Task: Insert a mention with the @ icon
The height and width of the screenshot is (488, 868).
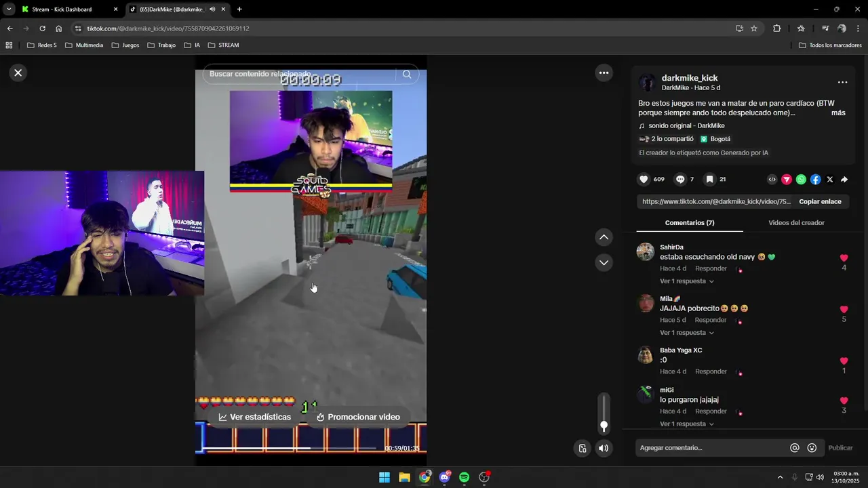Action: (x=795, y=448)
